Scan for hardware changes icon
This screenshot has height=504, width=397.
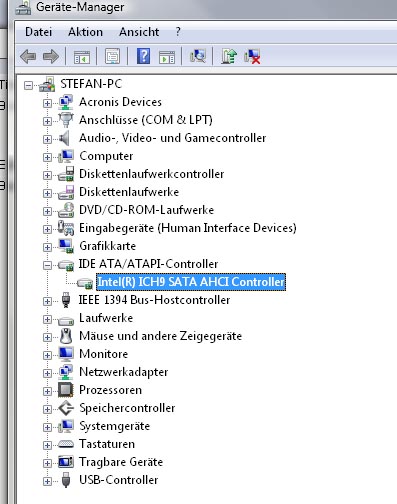198,56
